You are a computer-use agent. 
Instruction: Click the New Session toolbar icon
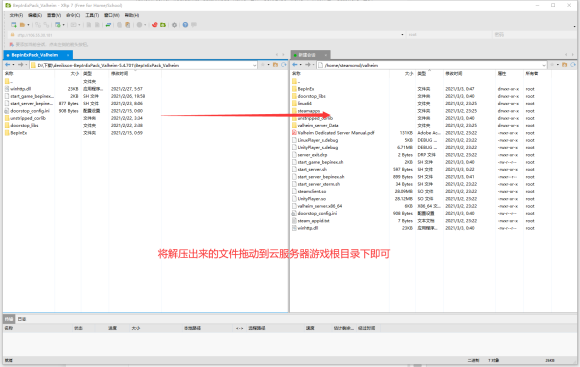(x=14, y=25)
